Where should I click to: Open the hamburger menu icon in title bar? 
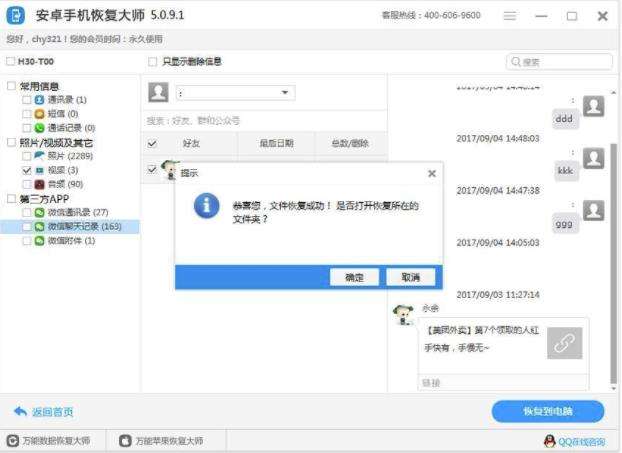pyautogui.click(x=510, y=16)
